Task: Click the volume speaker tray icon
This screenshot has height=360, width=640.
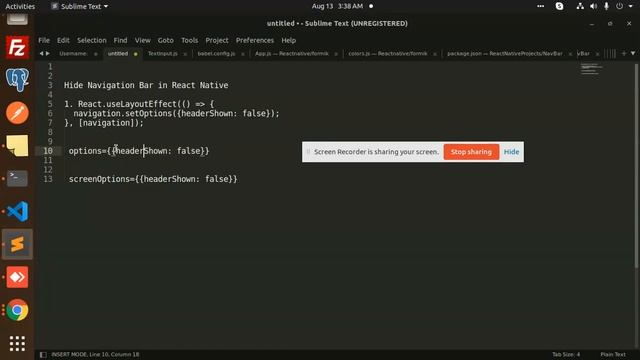Action: pyautogui.click(x=593, y=6)
